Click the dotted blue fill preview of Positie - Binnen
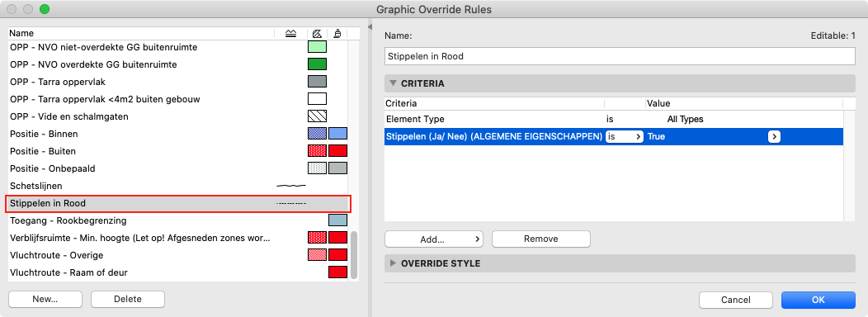 tap(317, 134)
